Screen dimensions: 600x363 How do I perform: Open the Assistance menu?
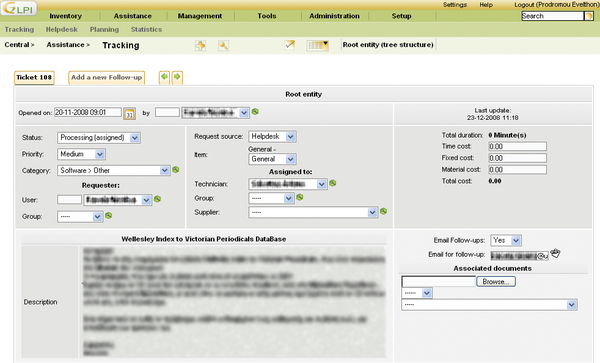tap(132, 16)
